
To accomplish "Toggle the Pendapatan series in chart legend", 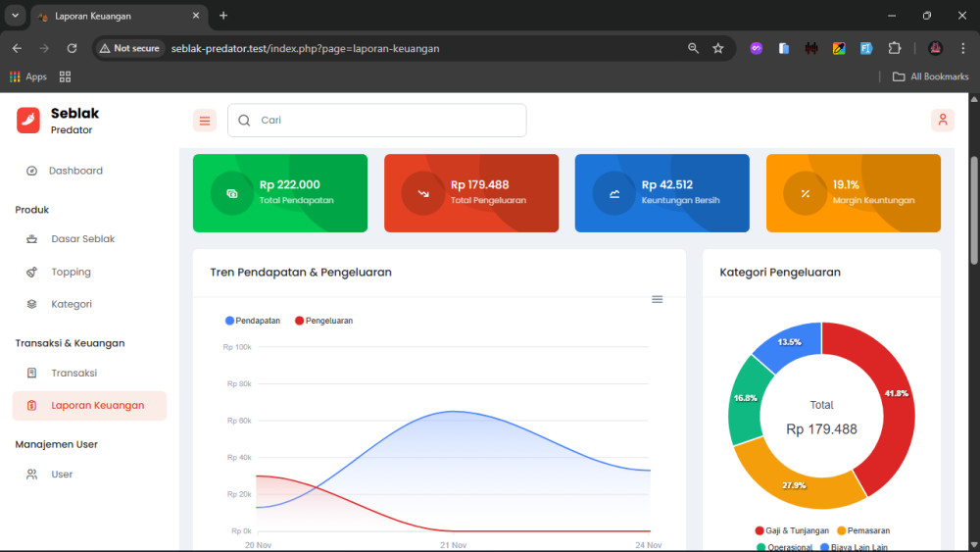I will coord(253,321).
